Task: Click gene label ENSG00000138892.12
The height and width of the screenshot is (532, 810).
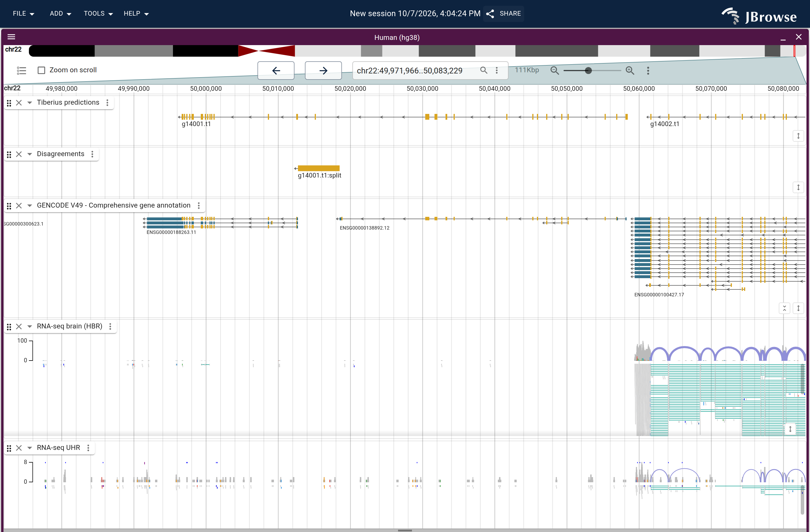Action: pyautogui.click(x=365, y=228)
